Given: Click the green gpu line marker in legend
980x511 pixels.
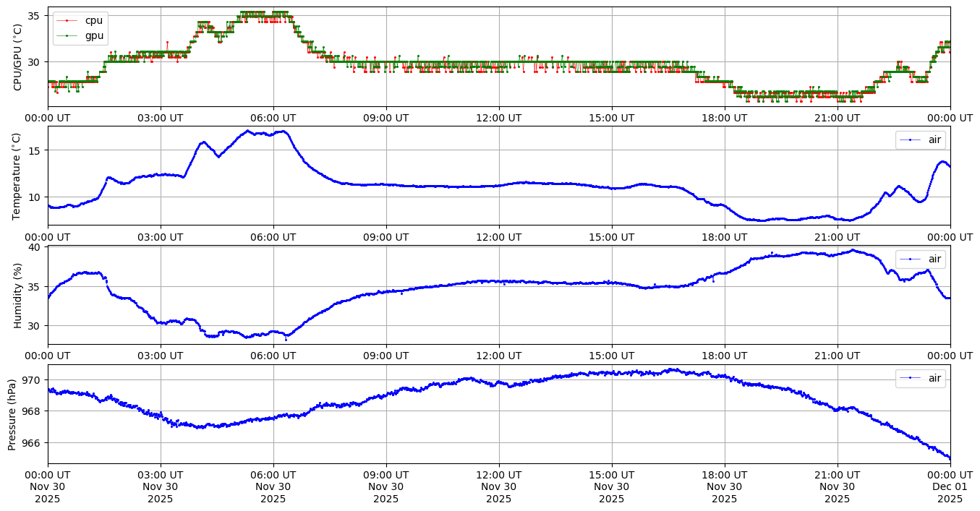Looking at the screenshot, I should pos(67,35).
